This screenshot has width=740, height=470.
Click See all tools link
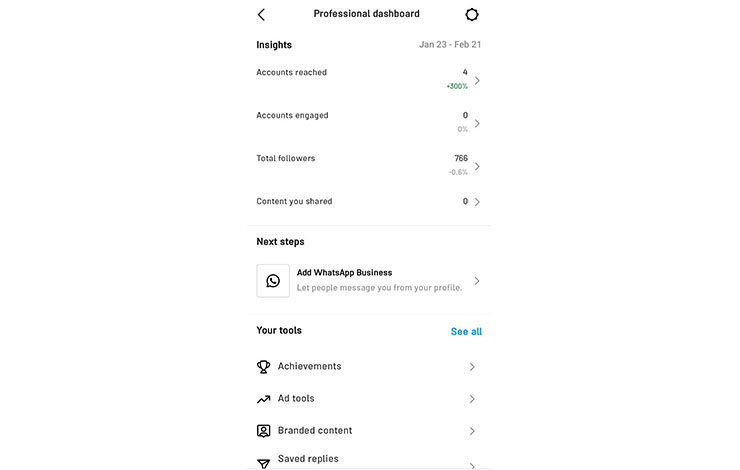(466, 332)
